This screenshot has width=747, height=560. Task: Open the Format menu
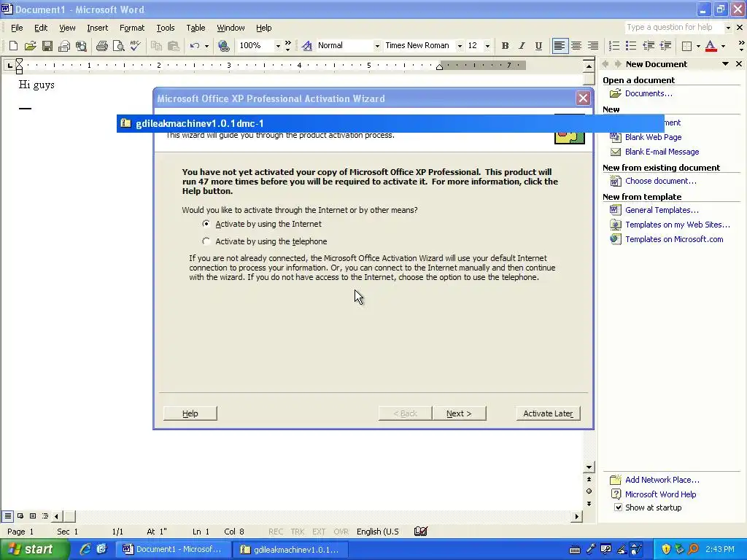click(x=132, y=28)
